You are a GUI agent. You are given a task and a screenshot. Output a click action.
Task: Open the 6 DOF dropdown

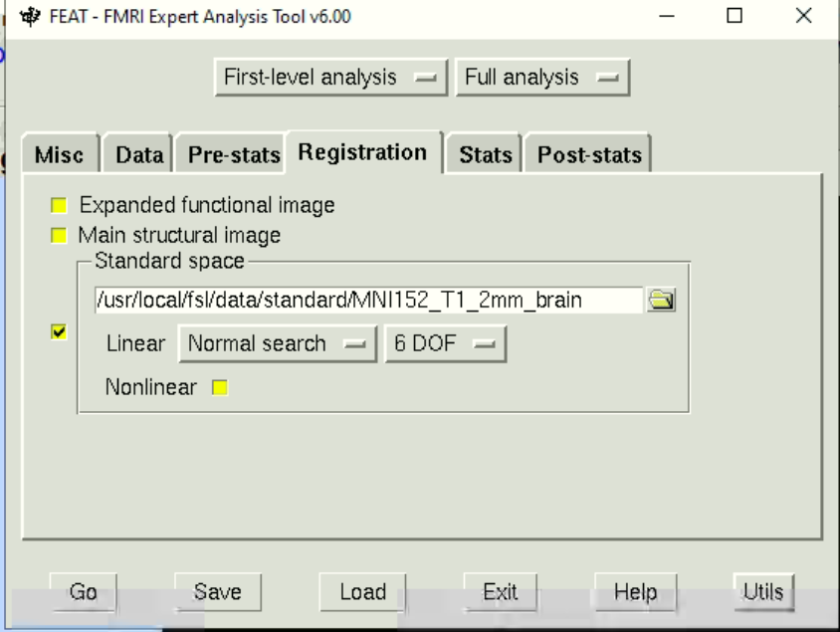pyautogui.click(x=445, y=343)
